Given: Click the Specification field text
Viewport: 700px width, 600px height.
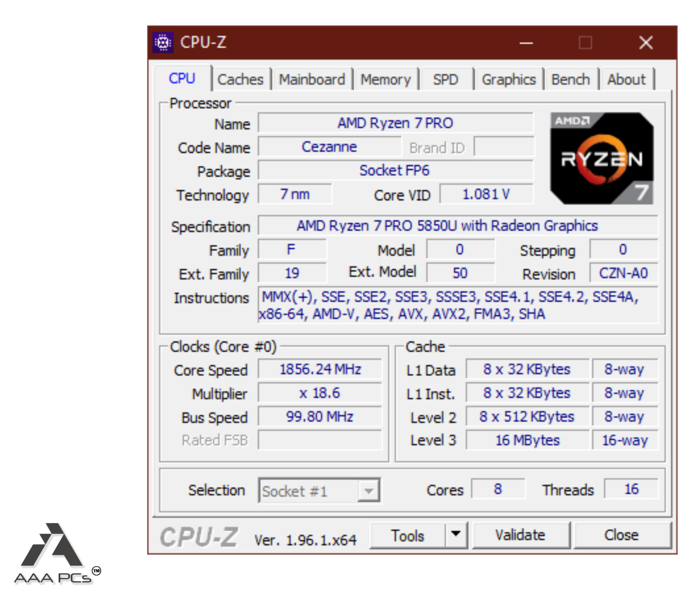Looking at the screenshot, I should pyautogui.click(x=458, y=225).
